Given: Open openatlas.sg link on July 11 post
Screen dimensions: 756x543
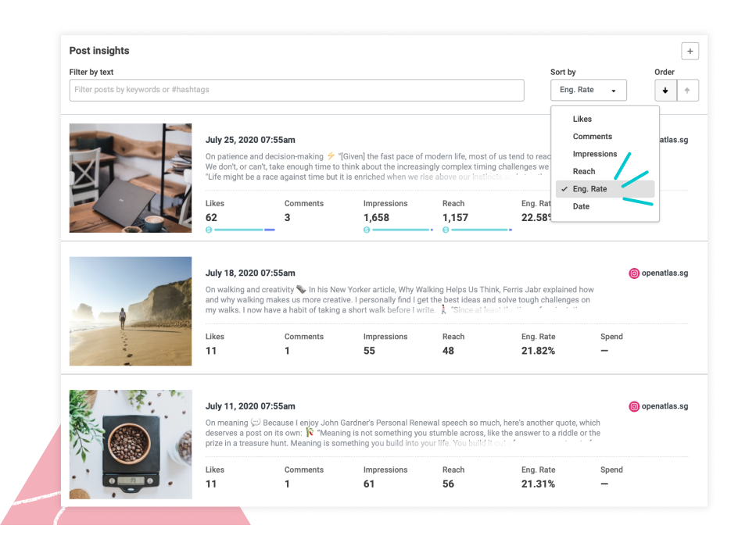Looking at the screenshot, I should point(665,406).
